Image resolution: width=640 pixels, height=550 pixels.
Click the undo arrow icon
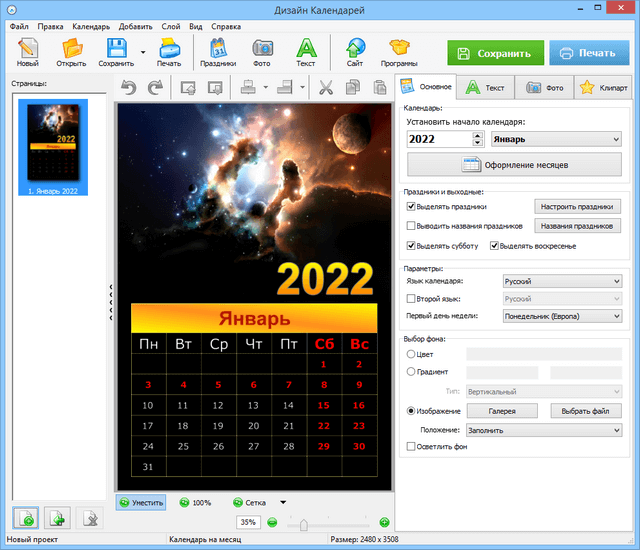pos(128,88)
